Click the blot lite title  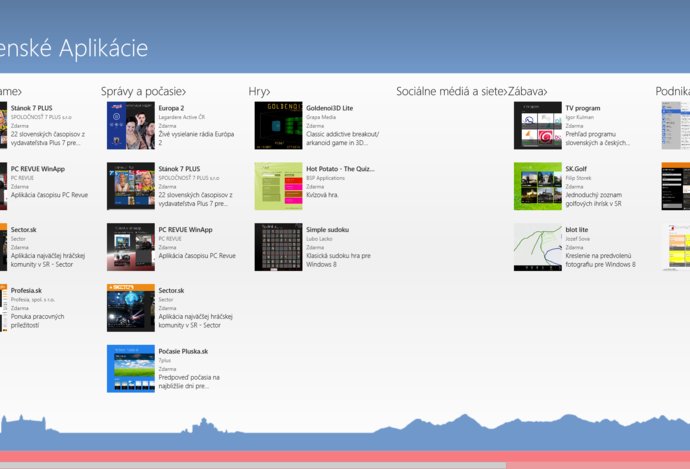point(576,229)
